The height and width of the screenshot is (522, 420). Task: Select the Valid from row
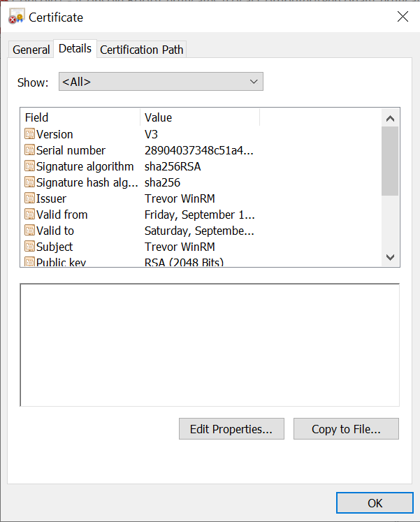click(139, 215)
